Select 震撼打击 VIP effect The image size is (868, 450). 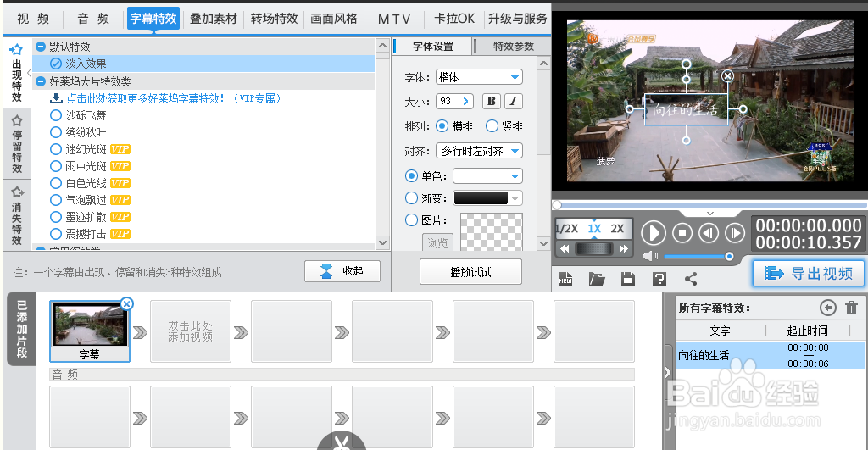pos(90,234)
